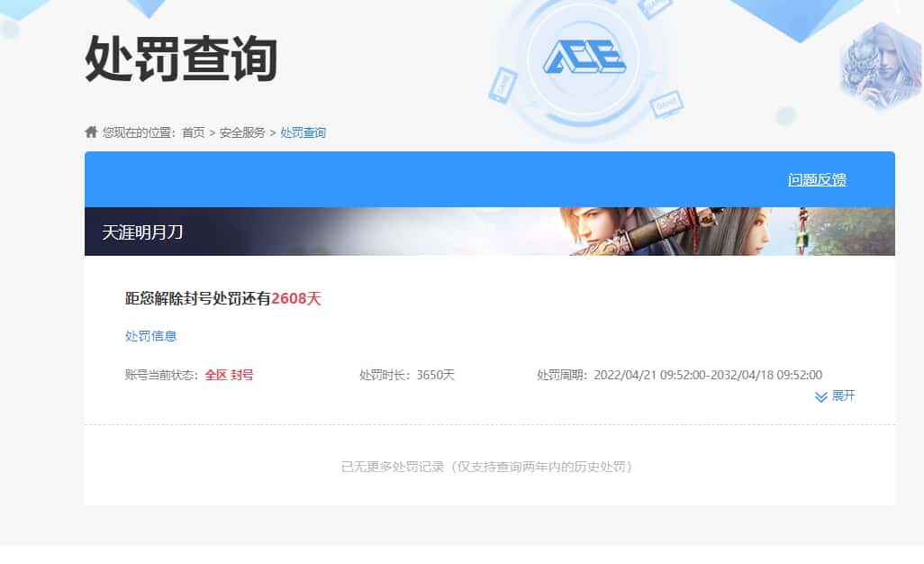Select the 处罚信息 heading link
The width and height of the screenshot is (924, 564).
coord(151,336)
